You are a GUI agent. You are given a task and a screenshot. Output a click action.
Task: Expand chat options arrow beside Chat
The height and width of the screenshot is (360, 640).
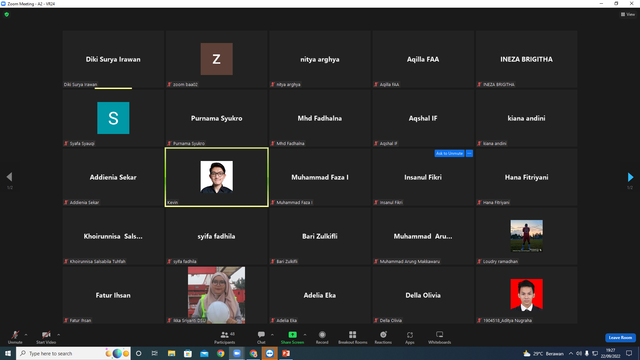click(272, 335)
